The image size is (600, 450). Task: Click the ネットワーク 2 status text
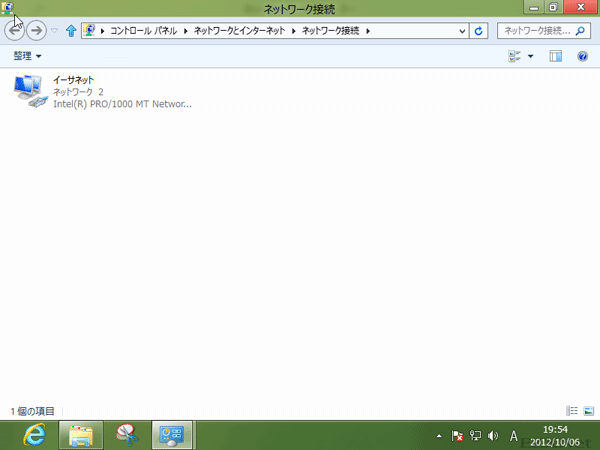78,92
